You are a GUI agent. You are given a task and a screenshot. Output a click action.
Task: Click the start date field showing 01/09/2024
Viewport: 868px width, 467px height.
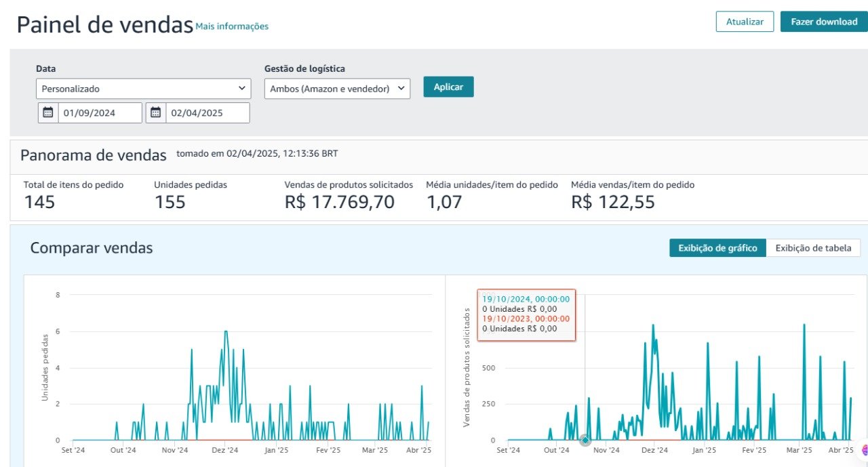click(x=100, y=113)
